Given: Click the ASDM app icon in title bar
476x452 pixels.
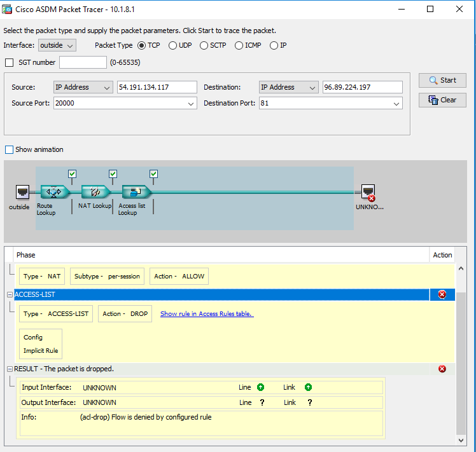Looking at the screenshot, I should click(x=7, y=10).
